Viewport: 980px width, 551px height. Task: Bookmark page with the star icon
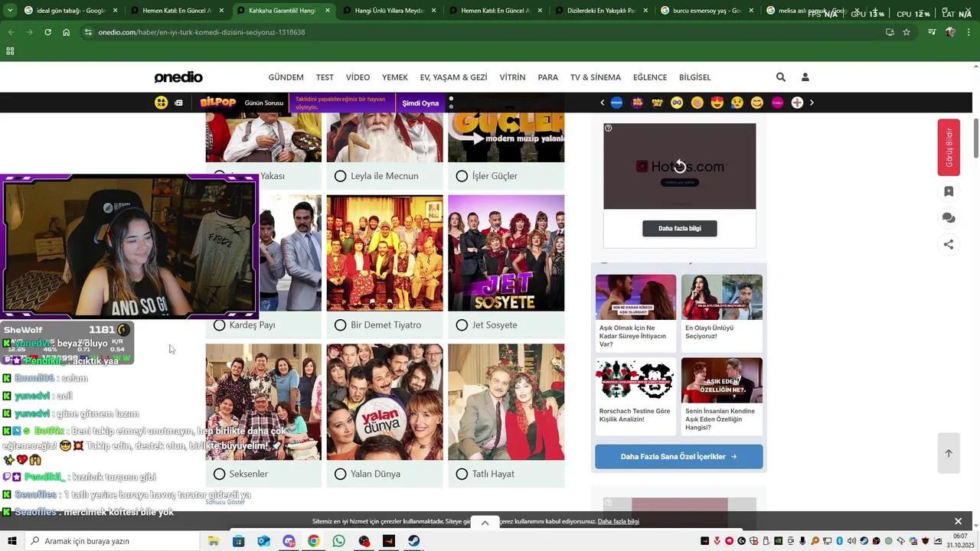click(906, 32)
